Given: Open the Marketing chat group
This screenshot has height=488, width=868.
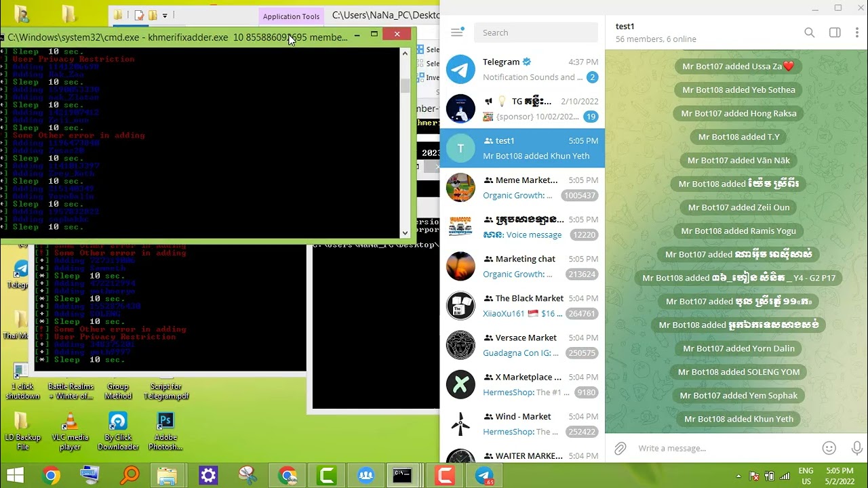Looking at the screenshot, I should [x=522, y=266].
